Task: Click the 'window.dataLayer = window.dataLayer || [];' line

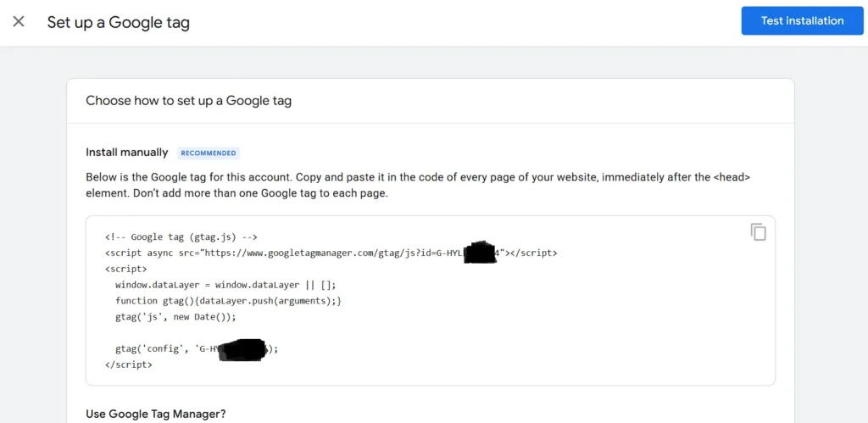Action: pos(225,285)
